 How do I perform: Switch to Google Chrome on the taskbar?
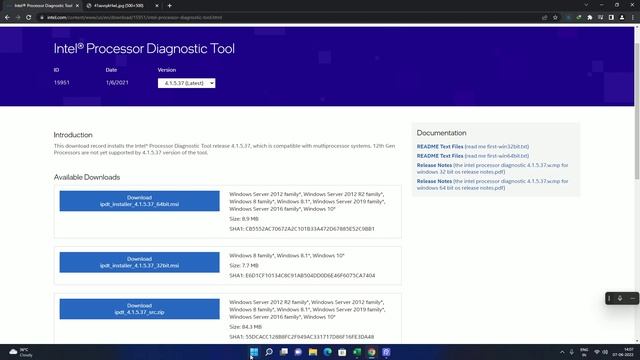pos(371,352)
